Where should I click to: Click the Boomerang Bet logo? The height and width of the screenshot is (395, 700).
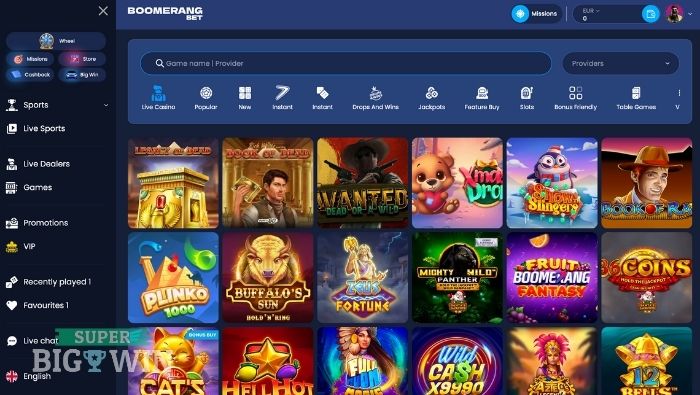click(165, 13)
